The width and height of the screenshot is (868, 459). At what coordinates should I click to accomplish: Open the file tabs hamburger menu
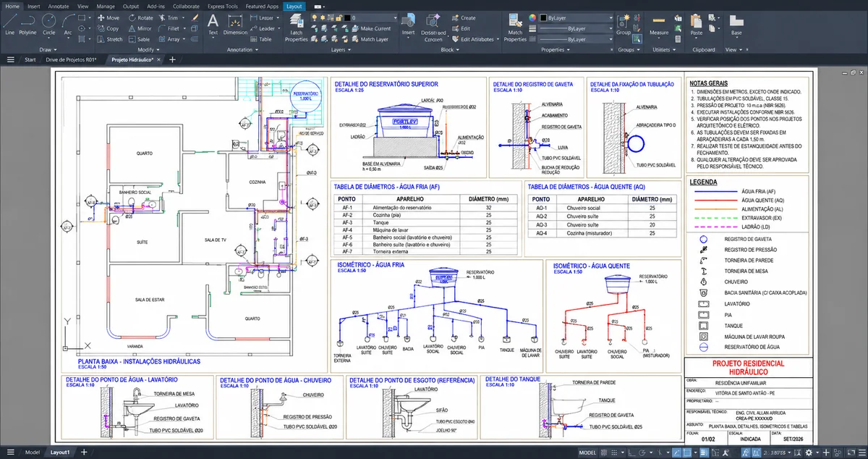point(11,59)
